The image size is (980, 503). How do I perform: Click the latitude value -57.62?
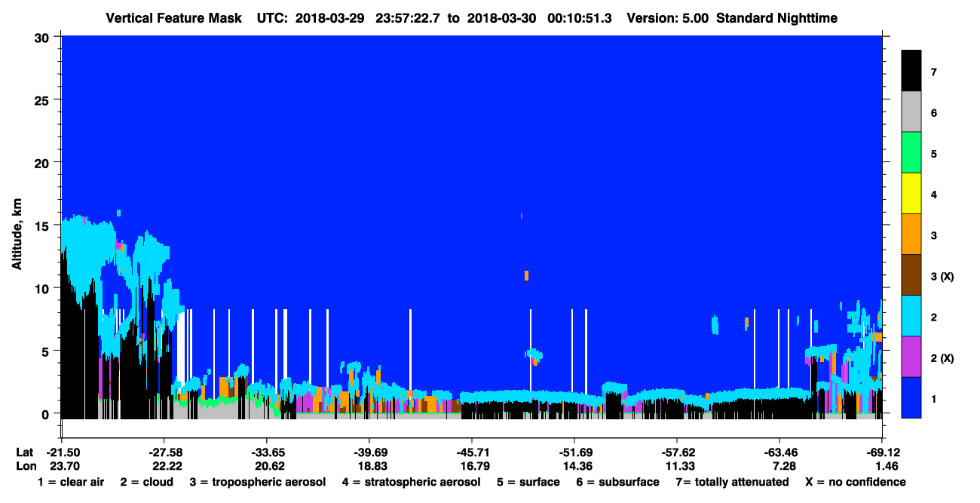coord(676,452)
